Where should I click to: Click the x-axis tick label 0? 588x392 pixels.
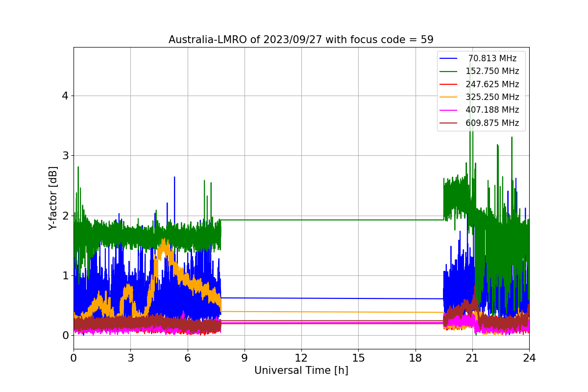(73, 358)
